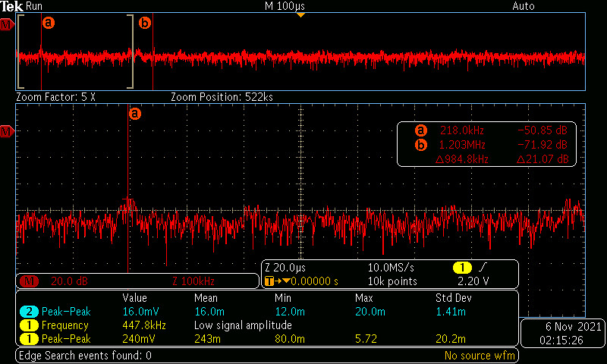Select the channel 2 Peak-Peak badge
Image resolution: width=607 pixels, height=364 pixels.
pyautogui.click(x=29, y=312)
